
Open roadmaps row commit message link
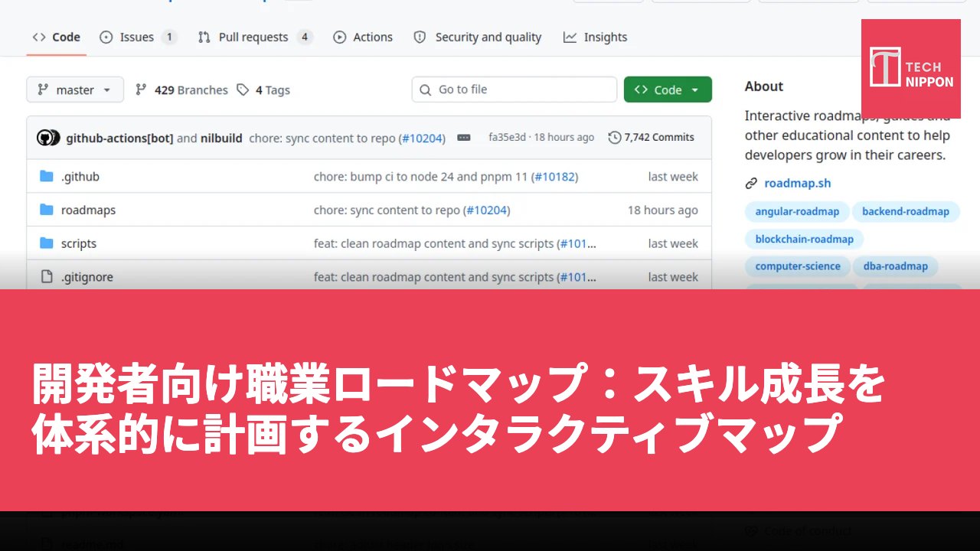tap(387, 210)
